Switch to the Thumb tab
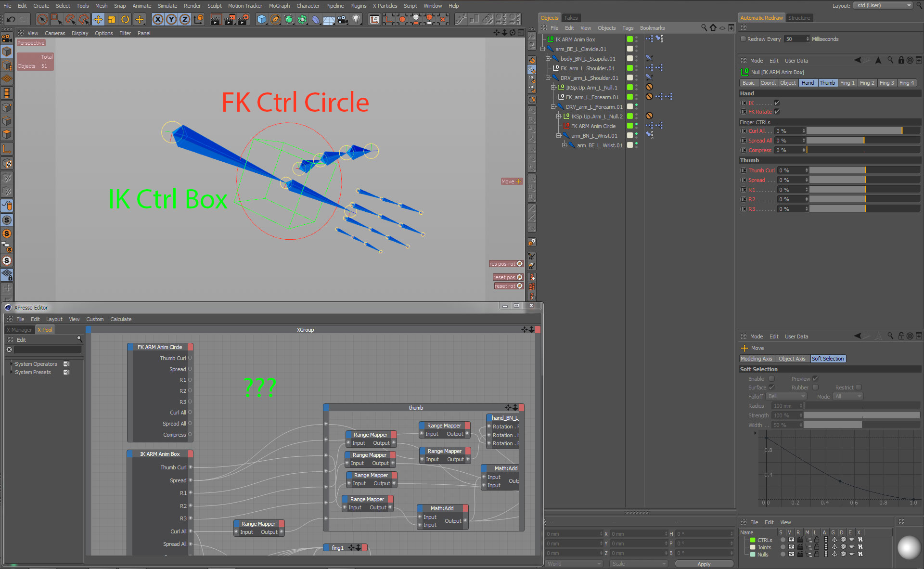 (827, 83)
